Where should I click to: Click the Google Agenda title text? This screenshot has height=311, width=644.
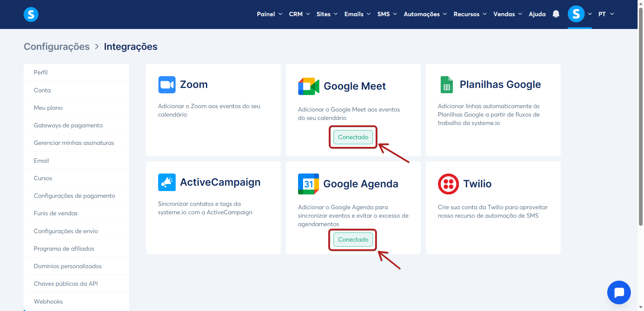[361, 184]
